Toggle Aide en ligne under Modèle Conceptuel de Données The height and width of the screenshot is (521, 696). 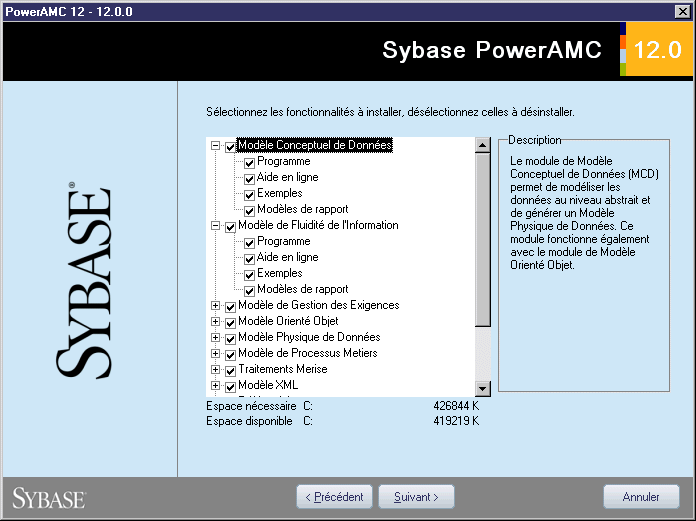point(249,179)
